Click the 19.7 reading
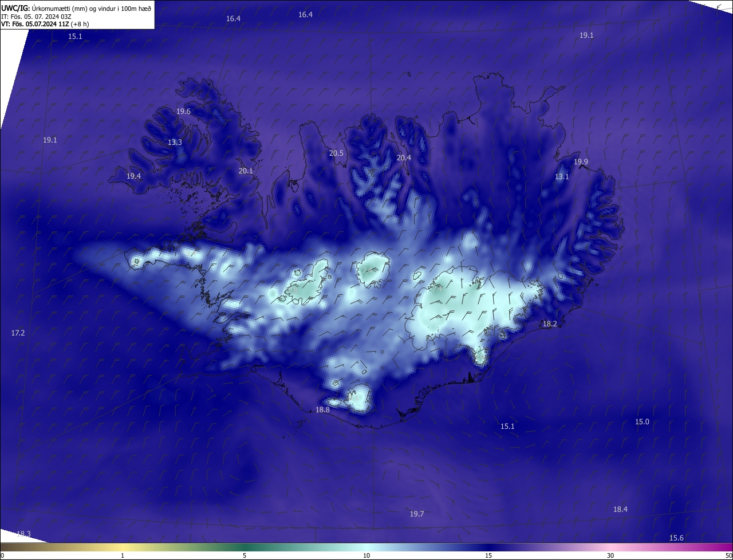The image size is (733, 560). [x=417, y=514]
